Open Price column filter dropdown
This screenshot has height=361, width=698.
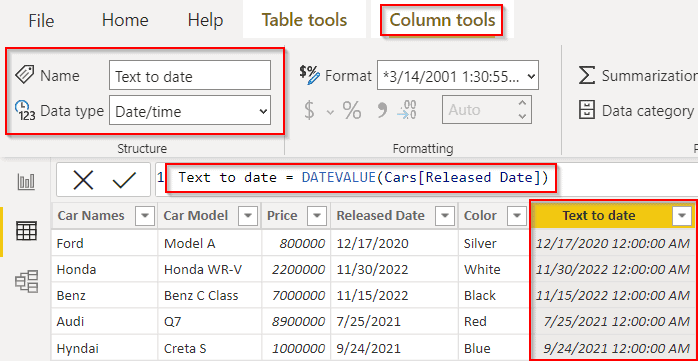pyautogui.click(x=317, y=216)
